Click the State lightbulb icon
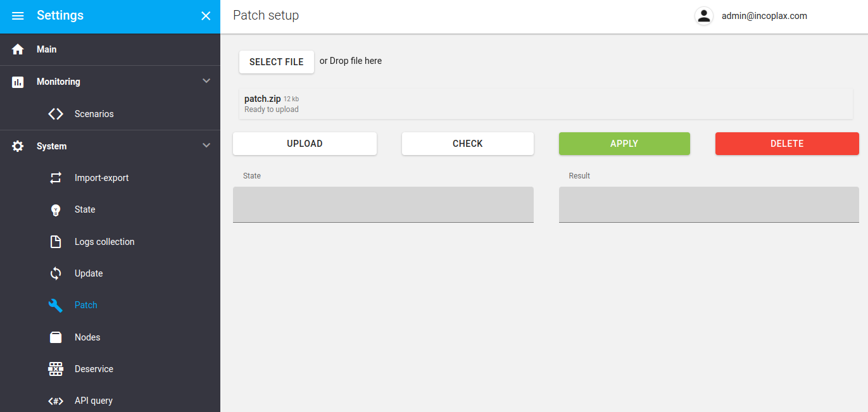This screenshot has width=868, height=412. [56, 210]
